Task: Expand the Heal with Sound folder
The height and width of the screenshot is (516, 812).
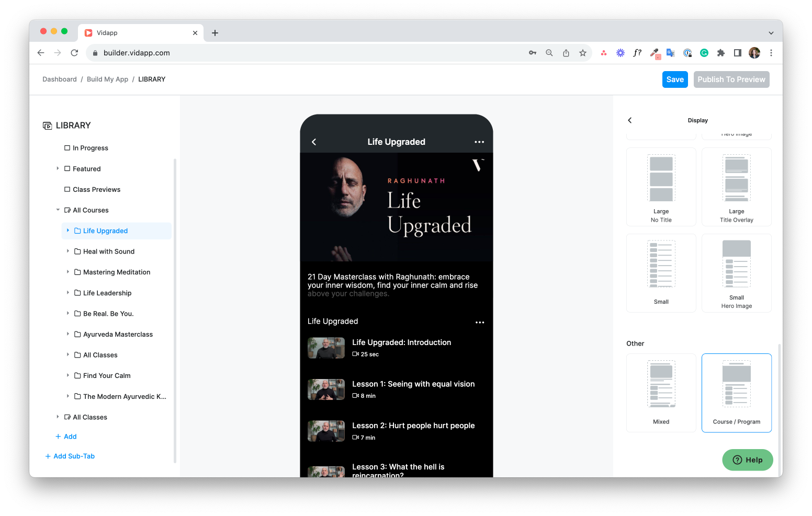Action: click(68, 251)
